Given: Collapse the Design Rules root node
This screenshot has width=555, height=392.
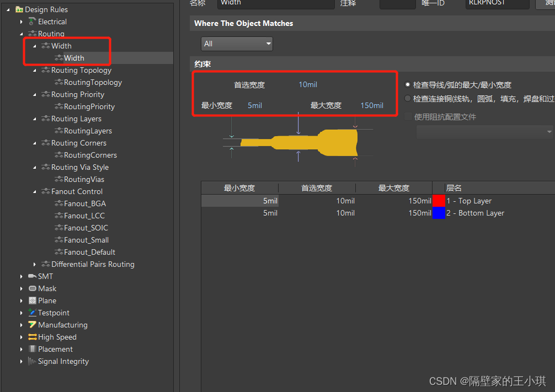Looking at the screenshot, I should [8, 9].
